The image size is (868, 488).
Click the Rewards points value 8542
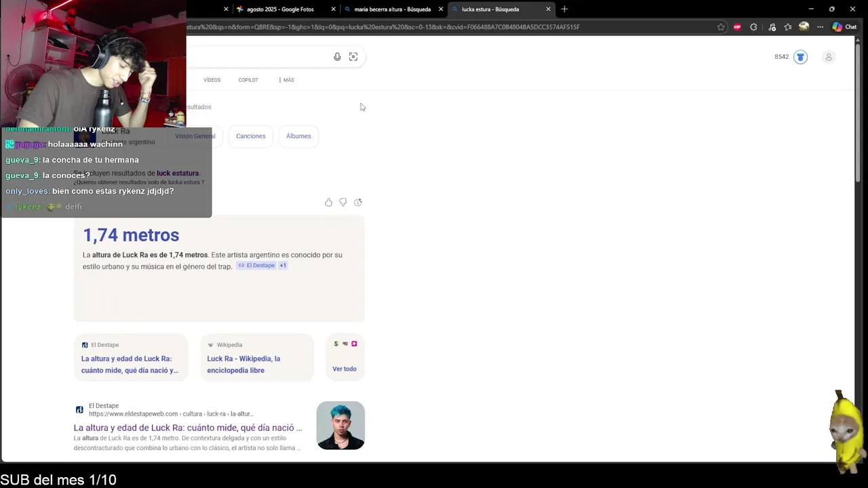(781, 57)
